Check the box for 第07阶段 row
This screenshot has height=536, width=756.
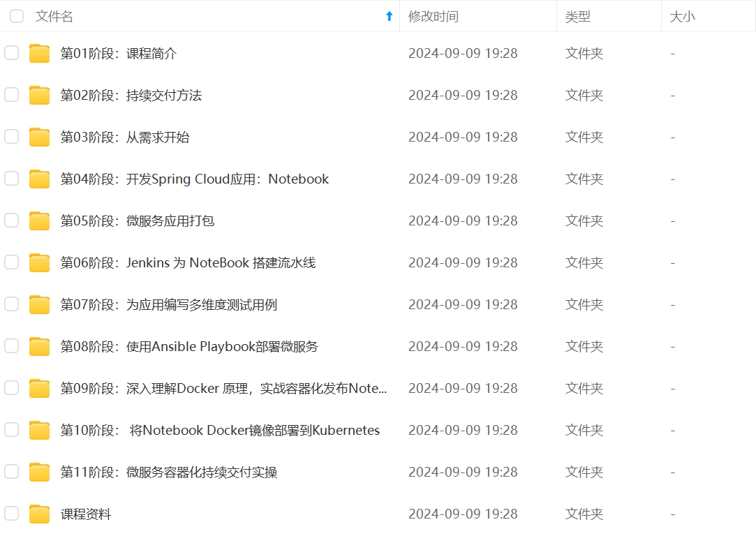pyautogui.click(x=12, y=304)
